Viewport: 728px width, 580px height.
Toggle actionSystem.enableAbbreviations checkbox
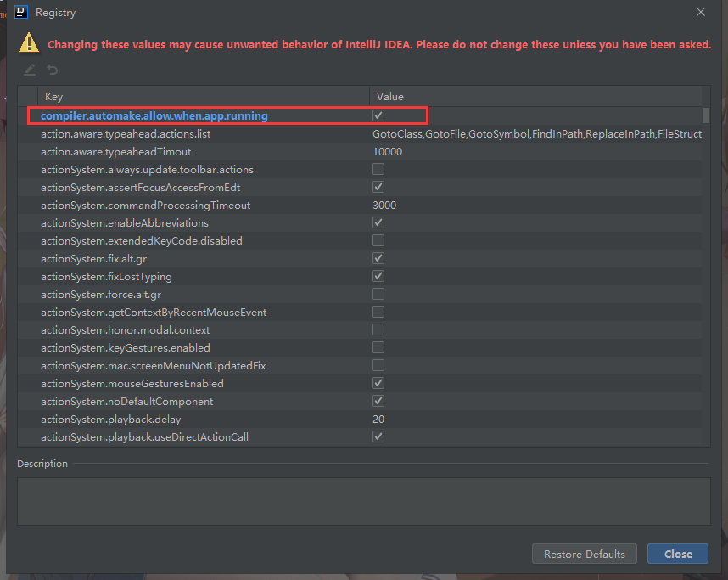coord(378,222)
